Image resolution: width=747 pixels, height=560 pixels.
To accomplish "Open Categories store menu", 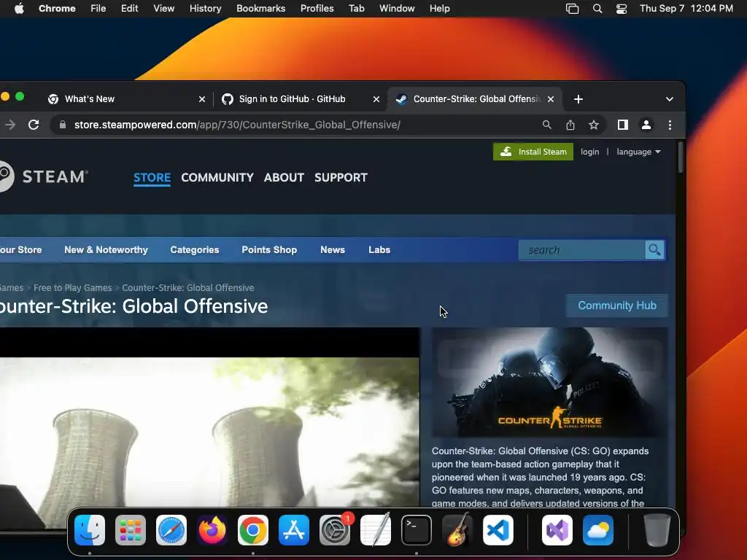I will tap(194, 249).
